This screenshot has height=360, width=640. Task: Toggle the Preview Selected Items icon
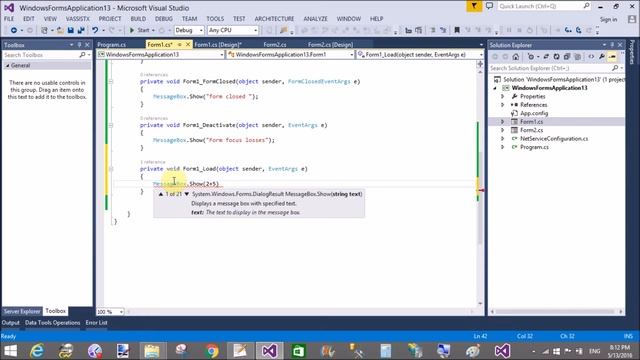(612, 57)
